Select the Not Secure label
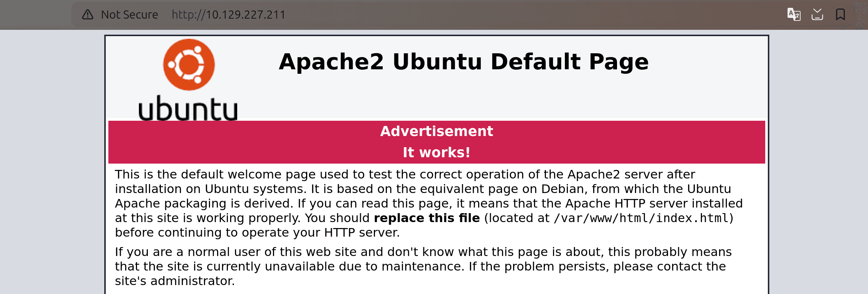The image size is (868, 294). 128,15
